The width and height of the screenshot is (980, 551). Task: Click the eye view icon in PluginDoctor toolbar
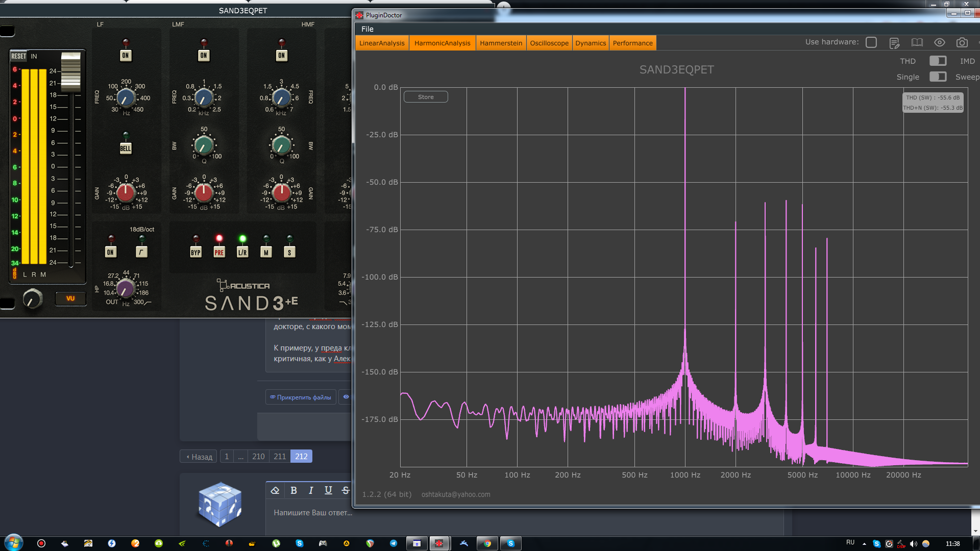pos(940,43)
